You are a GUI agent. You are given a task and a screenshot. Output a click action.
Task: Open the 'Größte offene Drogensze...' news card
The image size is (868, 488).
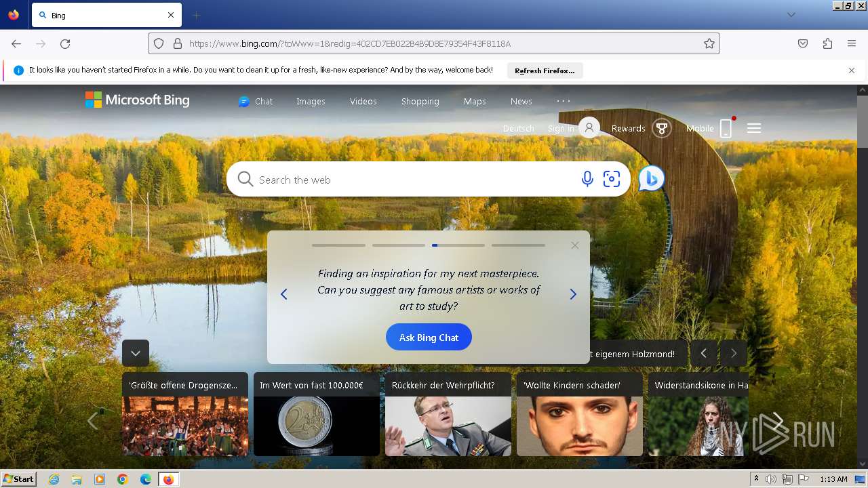(185, 413)
